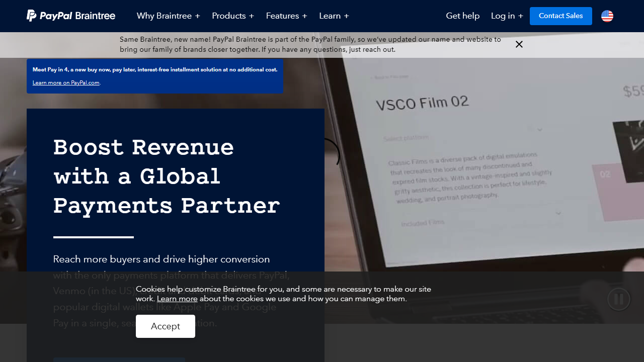Follow the Learn more on PayPal.com link
This screenshot has width=644, height=362.
66,83
